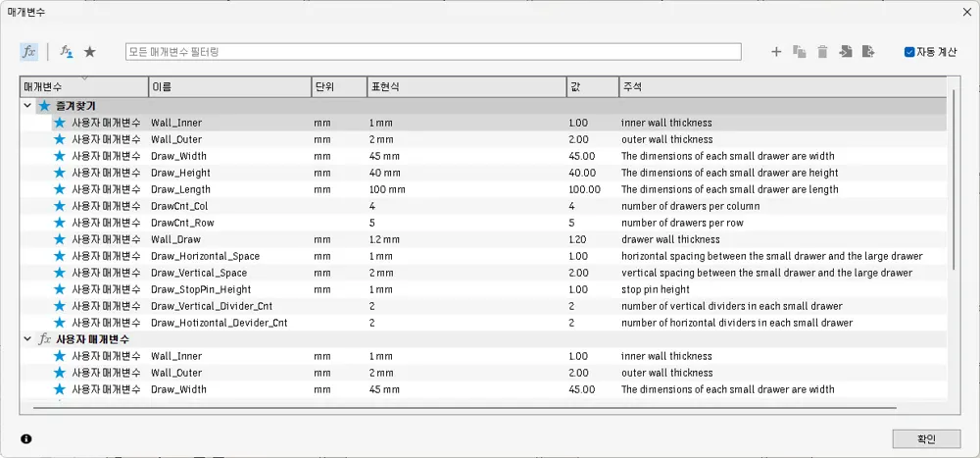Select the DrawCnt_Col name cell
Image resolution: width=980 pixels, height=458 pixels.
[178, 206]
